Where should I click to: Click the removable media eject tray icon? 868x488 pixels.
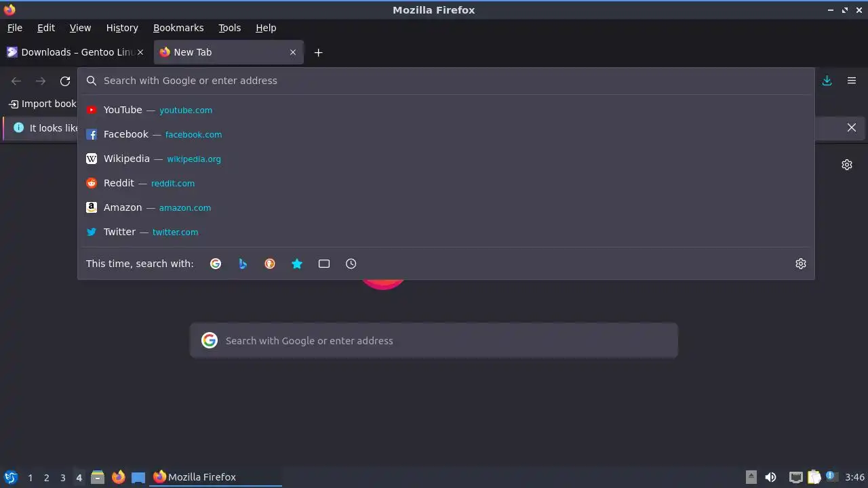point(751,477)
